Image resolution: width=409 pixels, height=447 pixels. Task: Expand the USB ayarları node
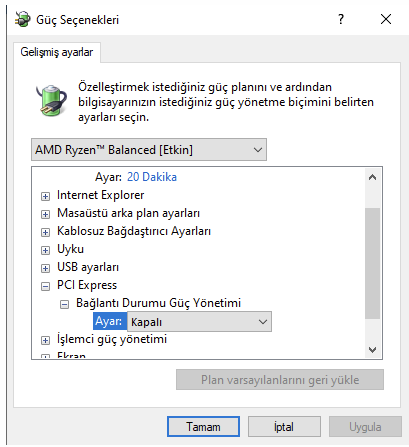pyautogui.click(x=45, y=268)
